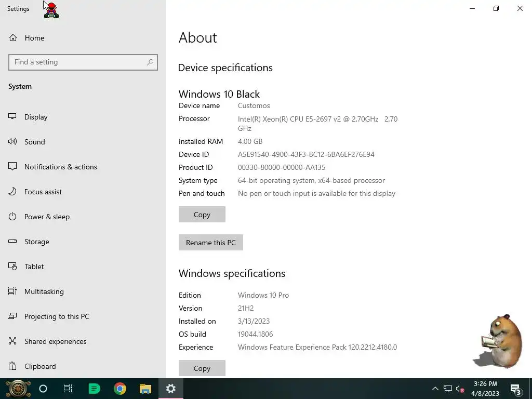This screenshot has height=399, width=532.
Task: Click the Find a setting search box
Action: (83, 62)
